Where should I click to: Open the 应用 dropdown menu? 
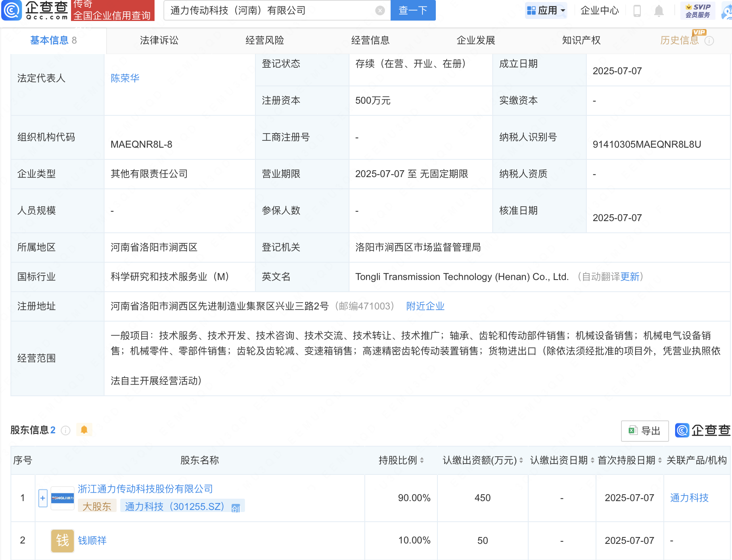pyautogui.click(x=546, y=10)
